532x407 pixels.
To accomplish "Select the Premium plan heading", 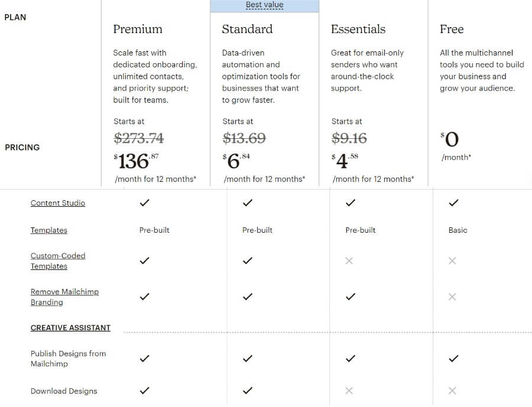I will [x=138, y=29].
